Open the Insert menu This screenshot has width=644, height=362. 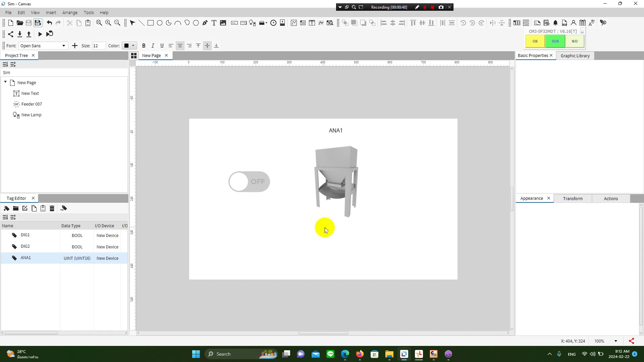point(51,12)
